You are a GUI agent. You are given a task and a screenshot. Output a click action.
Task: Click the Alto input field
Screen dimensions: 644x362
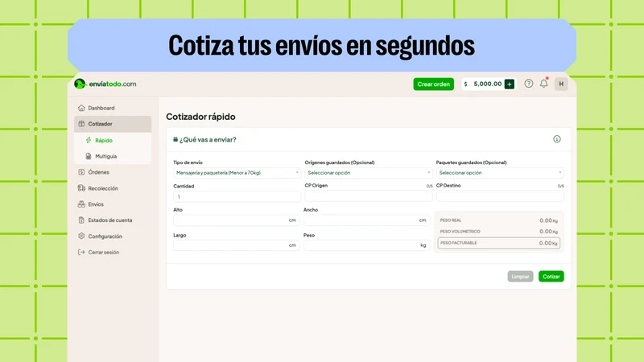click(236, 220)
